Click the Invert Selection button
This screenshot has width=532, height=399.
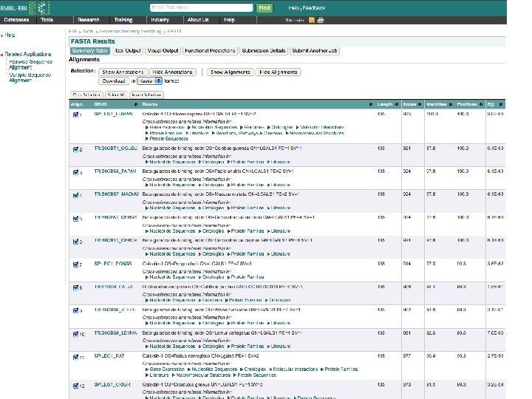coord(146,95)
